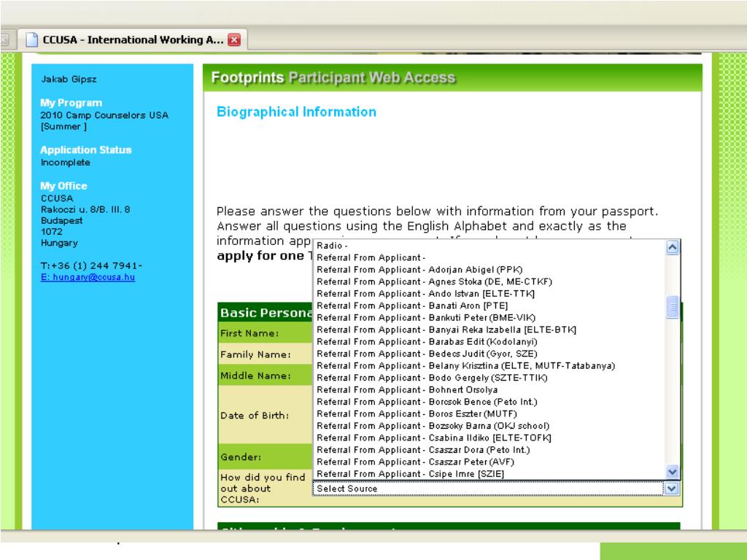The image size is (747, 560).
Task: Click the My Office sidebar heading
Action: [x=64, y=186]
